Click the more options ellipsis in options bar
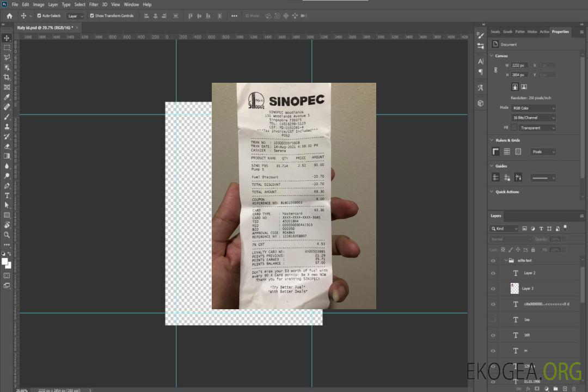The image size is (588, 392). [x=234, y=16]
